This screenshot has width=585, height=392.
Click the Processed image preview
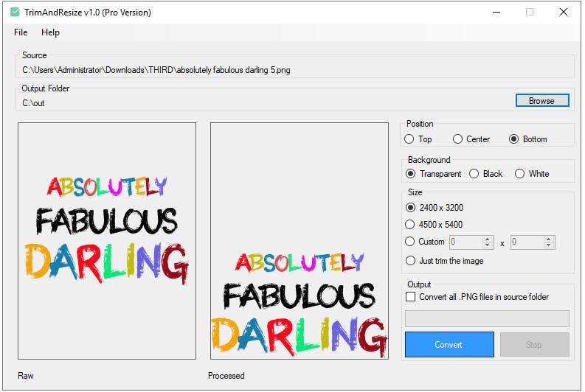point(300,241)
